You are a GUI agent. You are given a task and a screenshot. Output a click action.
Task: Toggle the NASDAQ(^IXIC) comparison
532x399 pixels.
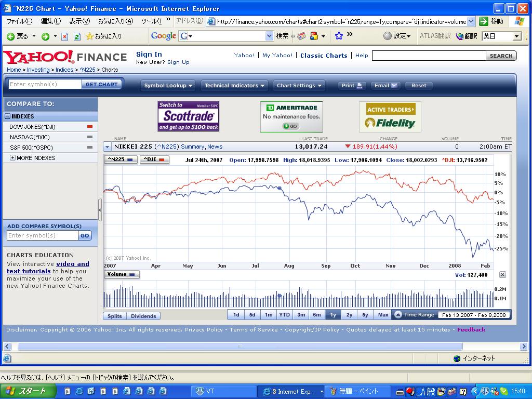pos(50,137)
